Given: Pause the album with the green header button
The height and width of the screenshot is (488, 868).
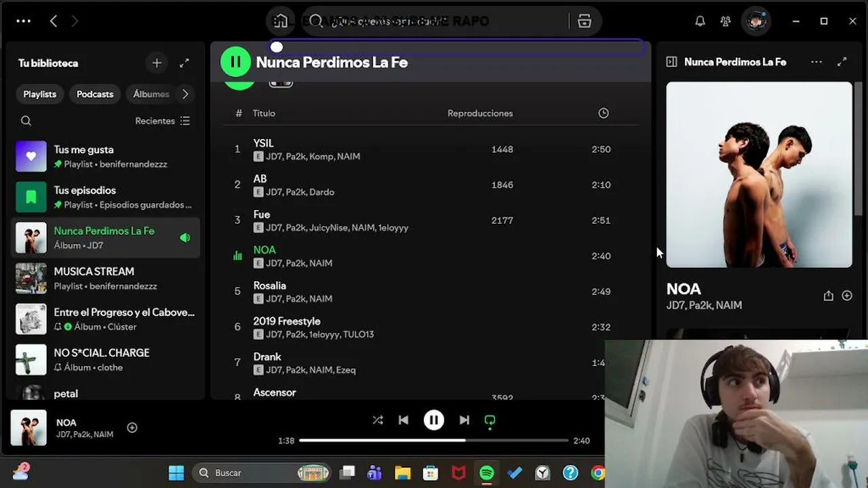Looking at the screenshot, I should (x=235, y=62).
